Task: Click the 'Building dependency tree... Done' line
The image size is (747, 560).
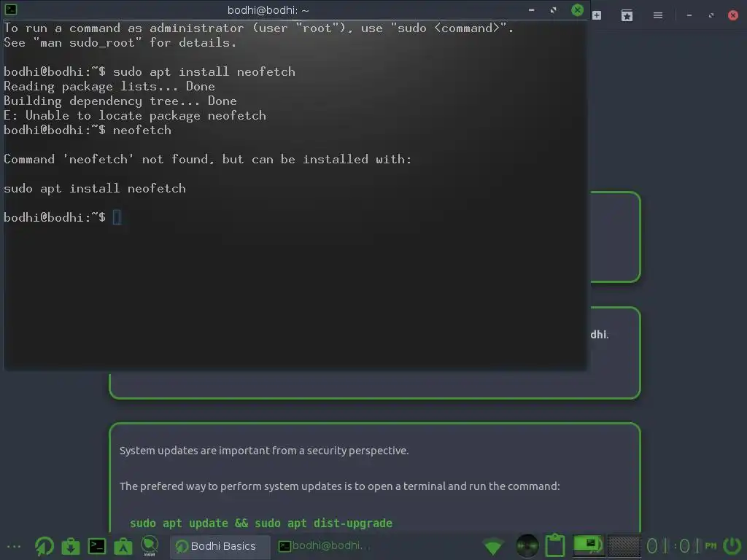Action: [120, 101]
